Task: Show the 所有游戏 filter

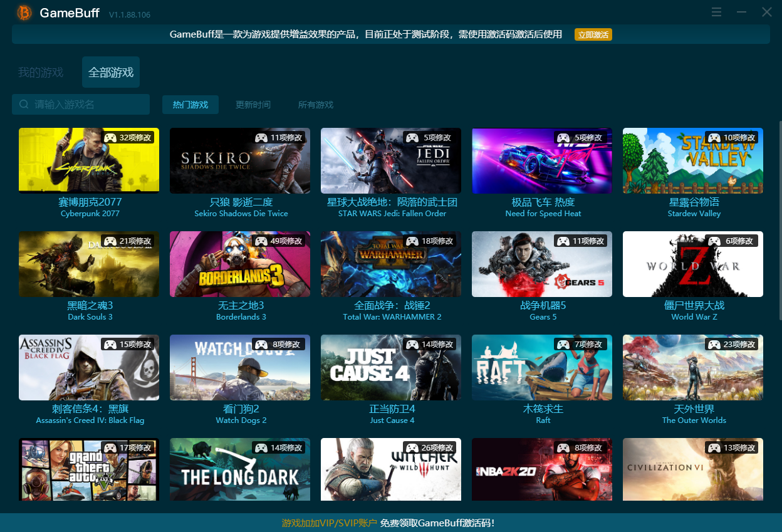Action: (316, 105)
